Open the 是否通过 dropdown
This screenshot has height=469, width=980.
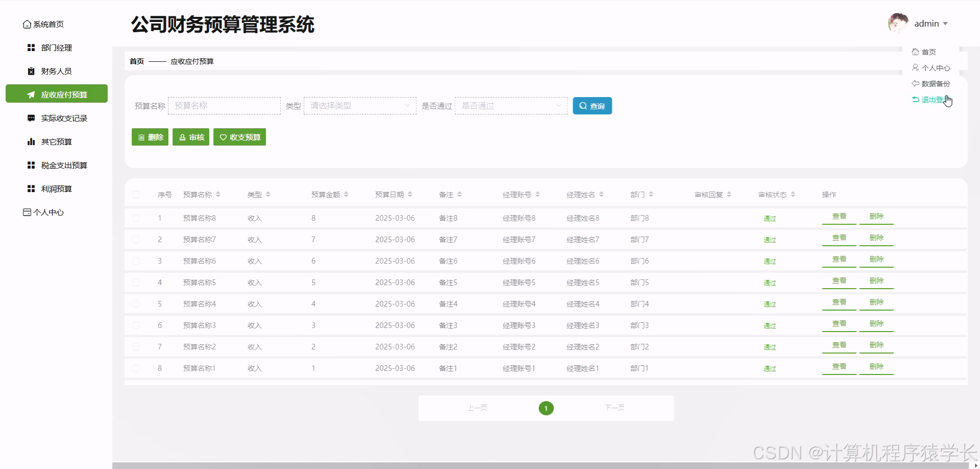pos(510,105)
